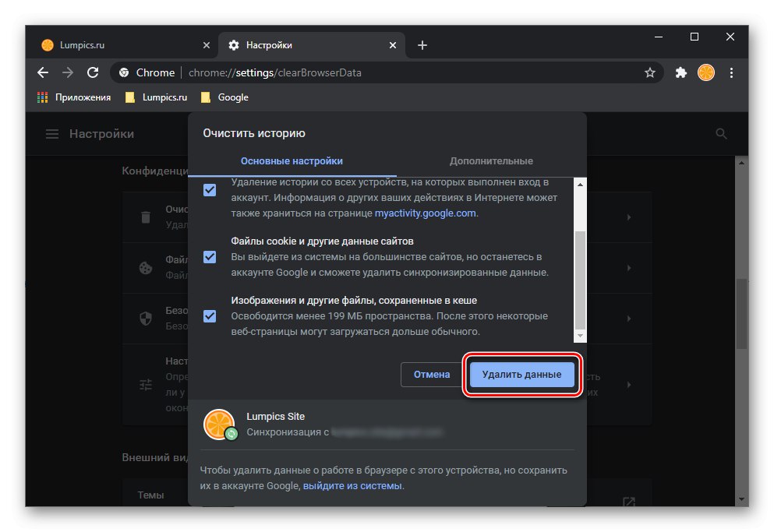774x532 pixels.
Task: Click the Очистить историю dialog title
Action: 254,133
